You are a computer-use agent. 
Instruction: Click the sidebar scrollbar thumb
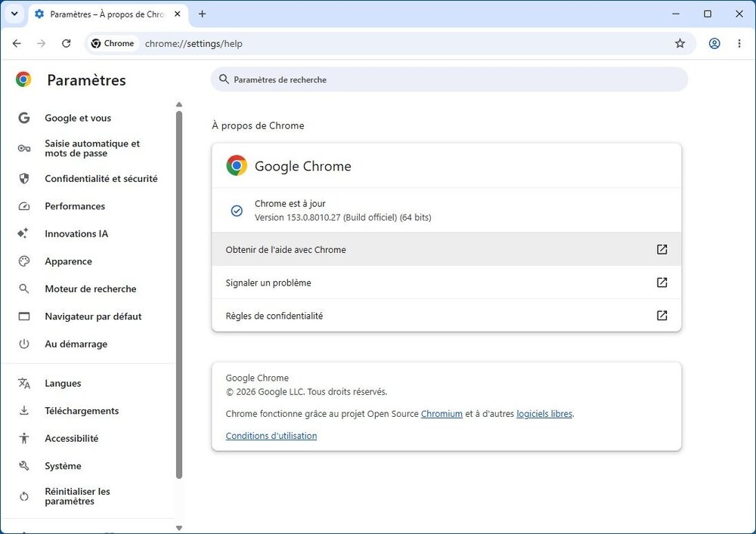coord(179,295)
